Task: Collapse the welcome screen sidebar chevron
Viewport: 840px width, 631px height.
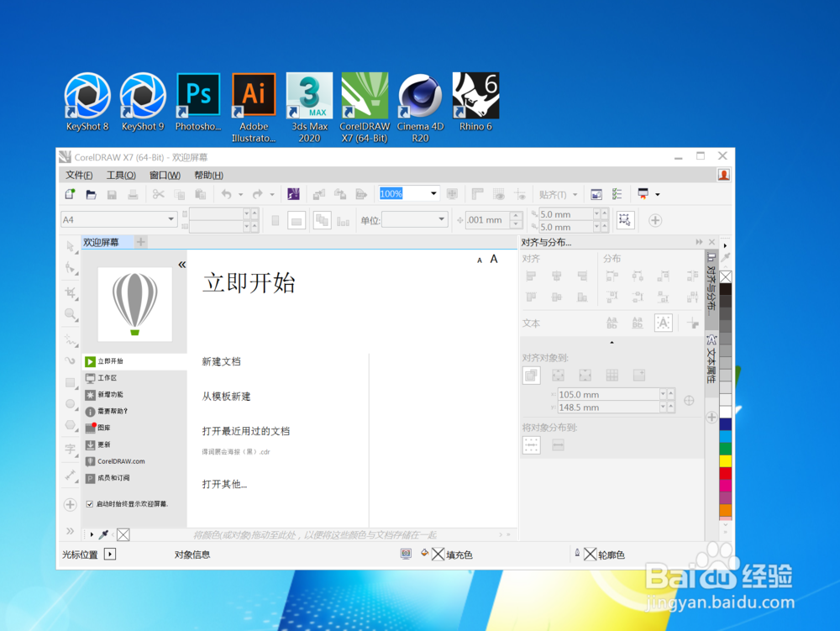Action: tap(182, 265)
